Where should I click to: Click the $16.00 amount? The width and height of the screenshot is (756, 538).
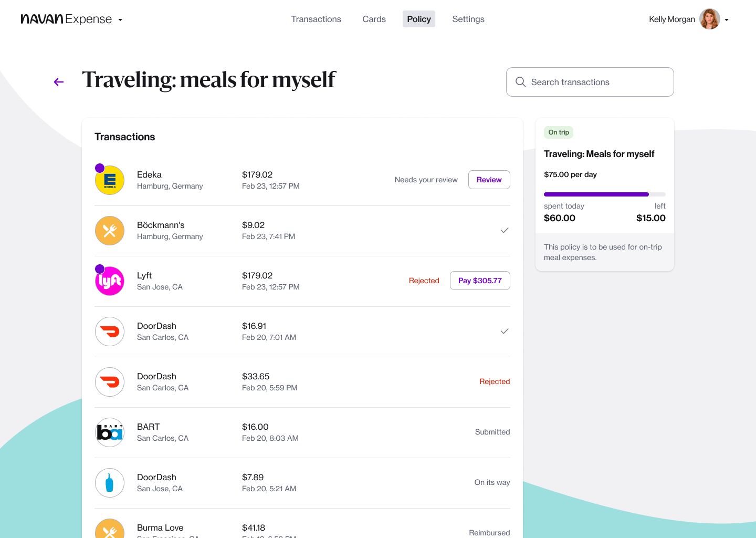coord(255,427)
